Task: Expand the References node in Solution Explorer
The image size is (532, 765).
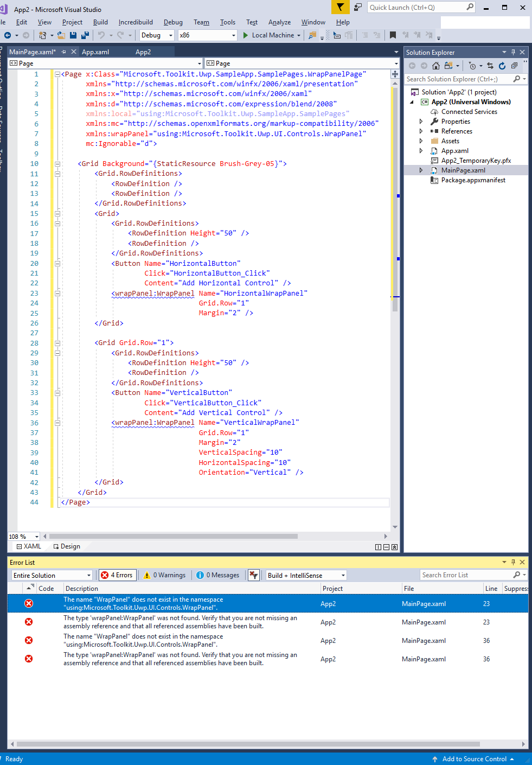Action: coord(421,131)
